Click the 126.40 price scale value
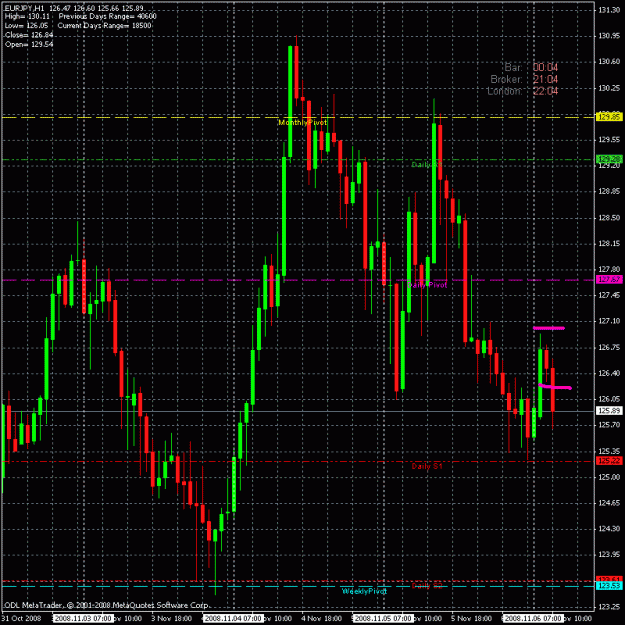 point(609,373)
